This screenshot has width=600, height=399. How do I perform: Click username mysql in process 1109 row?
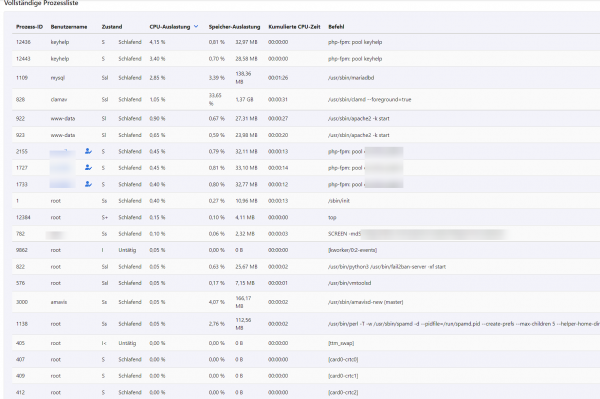[58, 78]
